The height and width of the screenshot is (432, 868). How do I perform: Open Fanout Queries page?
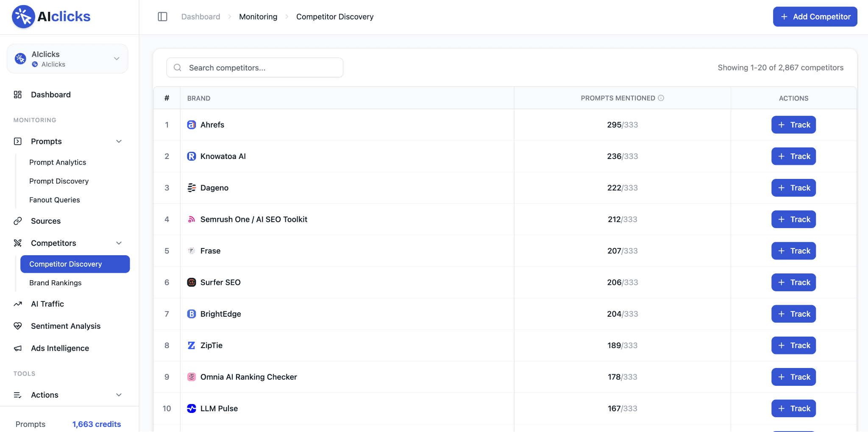(55, 200)
